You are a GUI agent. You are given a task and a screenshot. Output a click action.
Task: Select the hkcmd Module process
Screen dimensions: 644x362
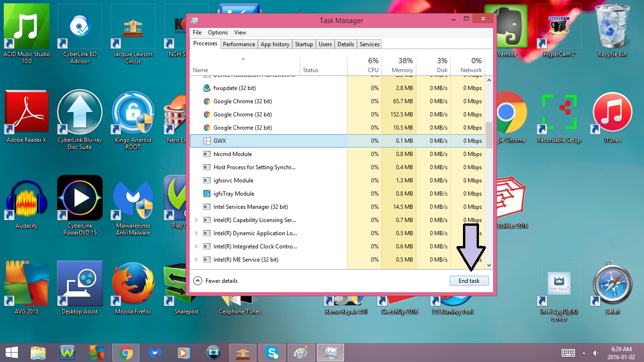pyautogui.click(x=338, y=154)
